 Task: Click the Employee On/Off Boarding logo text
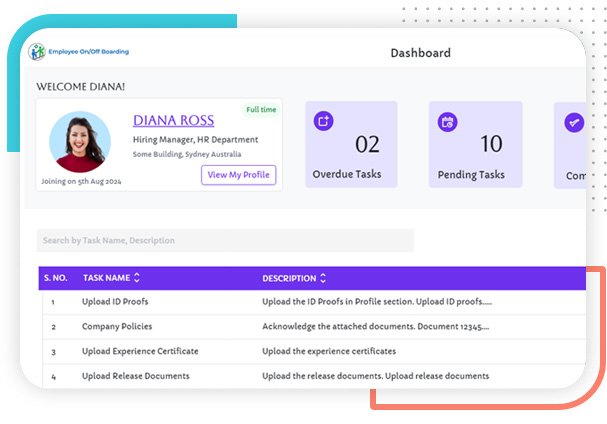point(89,52)
